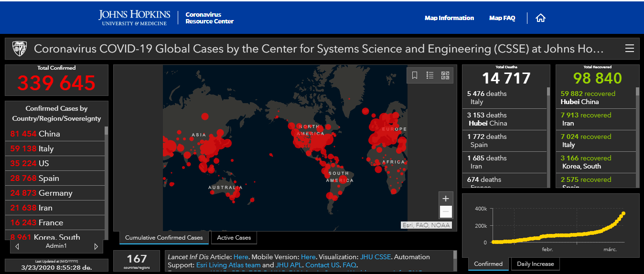This screenshot has height=274, width=644.
Task: Click the Esri, FAO, NOAA attribution
Action: coord(426,225)
